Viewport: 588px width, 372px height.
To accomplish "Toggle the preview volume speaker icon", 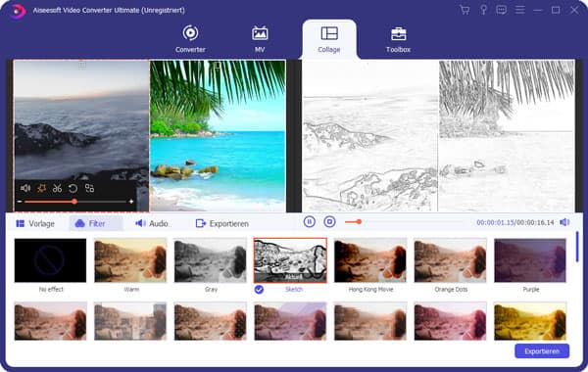I will pyautogui.click(x=564, y=222).
